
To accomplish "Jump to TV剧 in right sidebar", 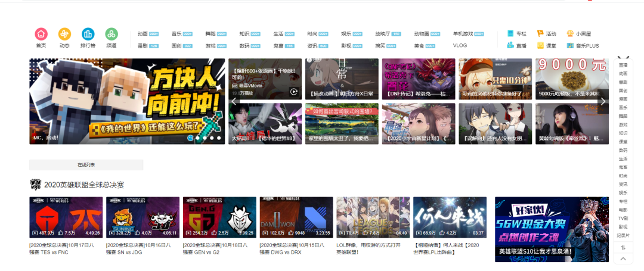I will pyautogui.click(x=623, y=218).
